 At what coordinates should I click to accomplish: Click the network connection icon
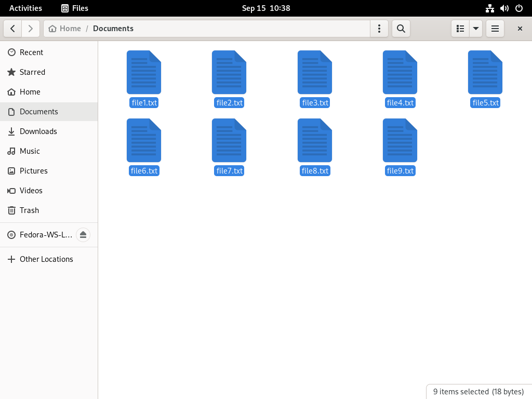point(490,8)
